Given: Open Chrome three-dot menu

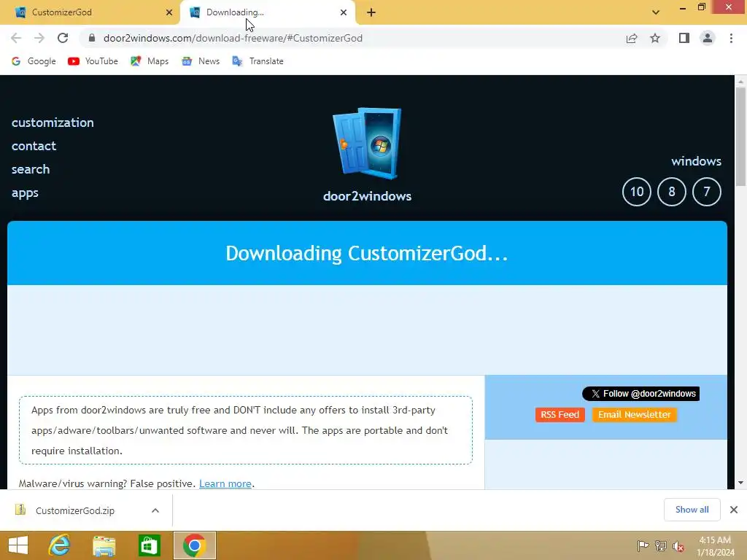Looking at the screenshot, I should pyautogui.click(x=731, y=38).
